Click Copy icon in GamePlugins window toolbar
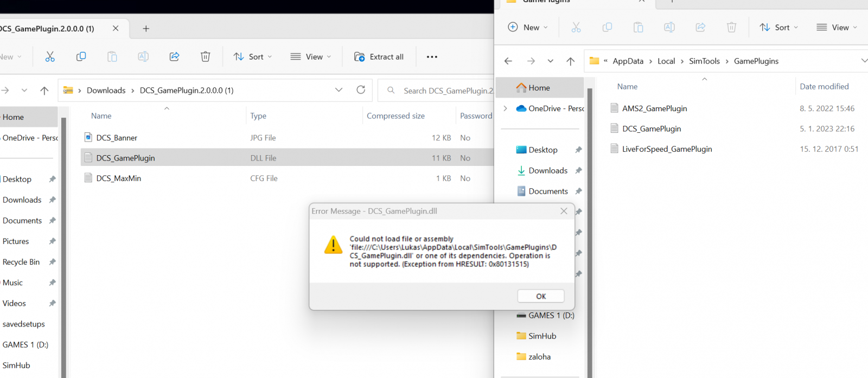 coord(607,27)
